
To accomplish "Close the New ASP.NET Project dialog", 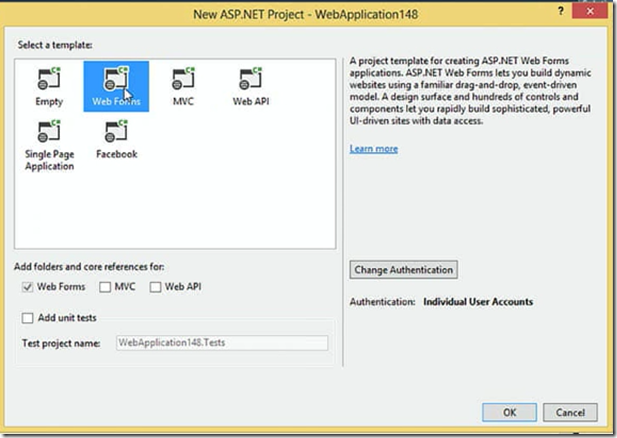I will (x=590, y=11).
